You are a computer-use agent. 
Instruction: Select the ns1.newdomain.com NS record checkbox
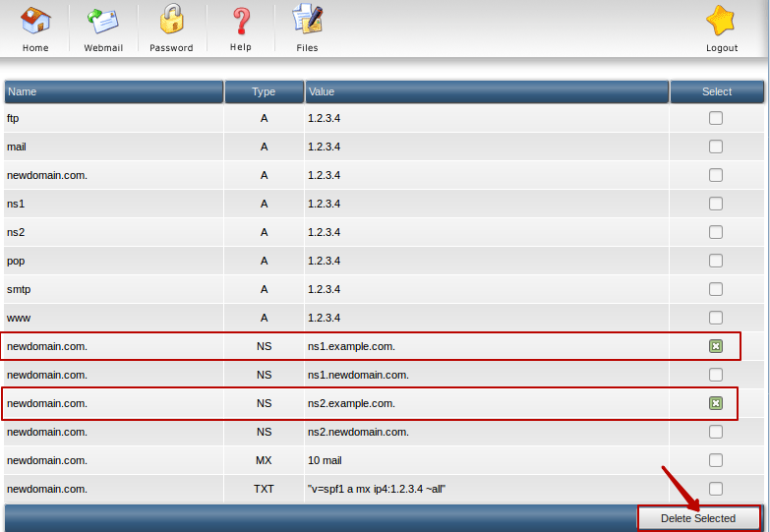716,375
